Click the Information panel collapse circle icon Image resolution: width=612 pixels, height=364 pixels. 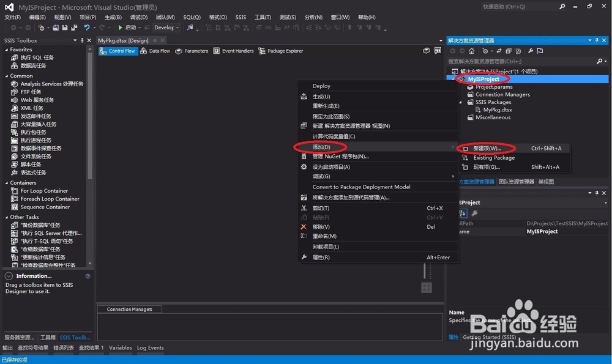point(9,276)
